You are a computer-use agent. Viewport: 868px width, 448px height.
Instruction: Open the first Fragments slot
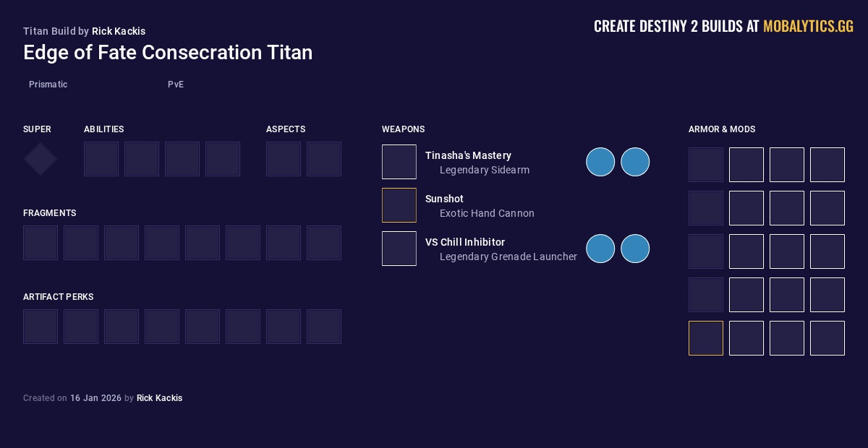[41, 243]
